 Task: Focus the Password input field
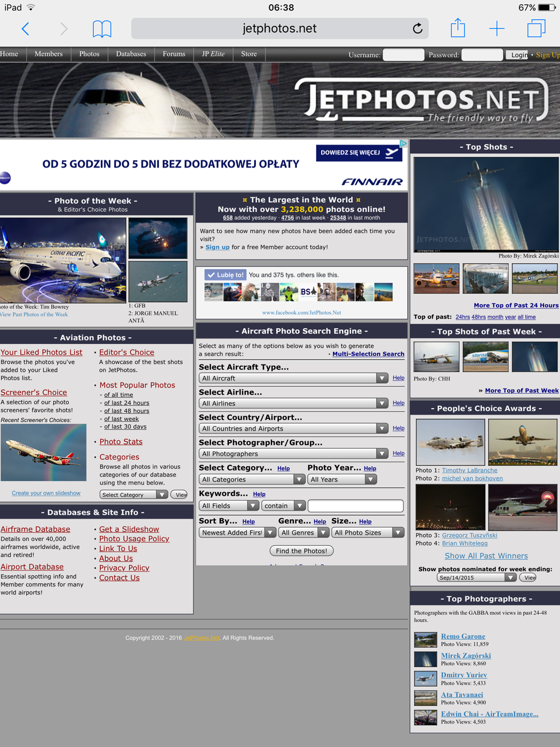482,55
